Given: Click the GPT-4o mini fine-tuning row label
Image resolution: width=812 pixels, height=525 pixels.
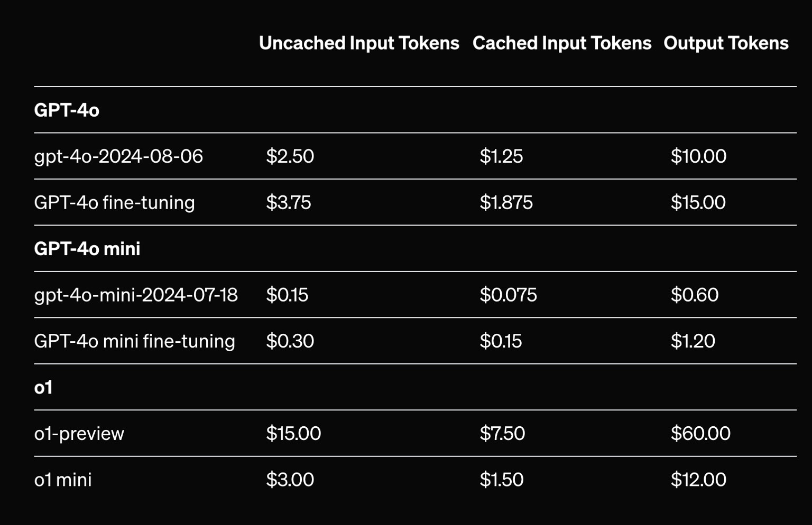Looking at the screenshot, I should [134, 341].
